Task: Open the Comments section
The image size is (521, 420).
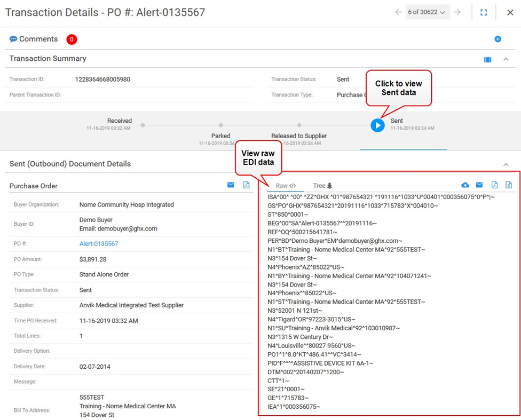Action: (38, 39)
